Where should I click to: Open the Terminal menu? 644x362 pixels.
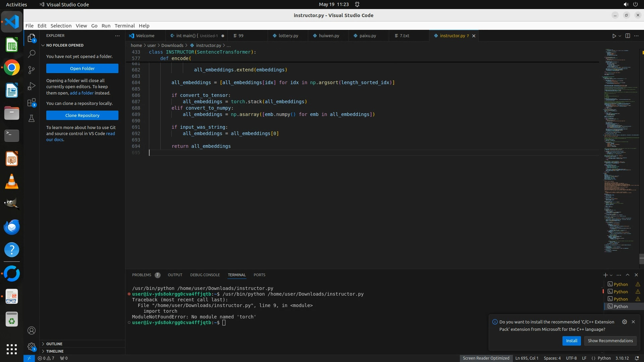pos(124,26)
